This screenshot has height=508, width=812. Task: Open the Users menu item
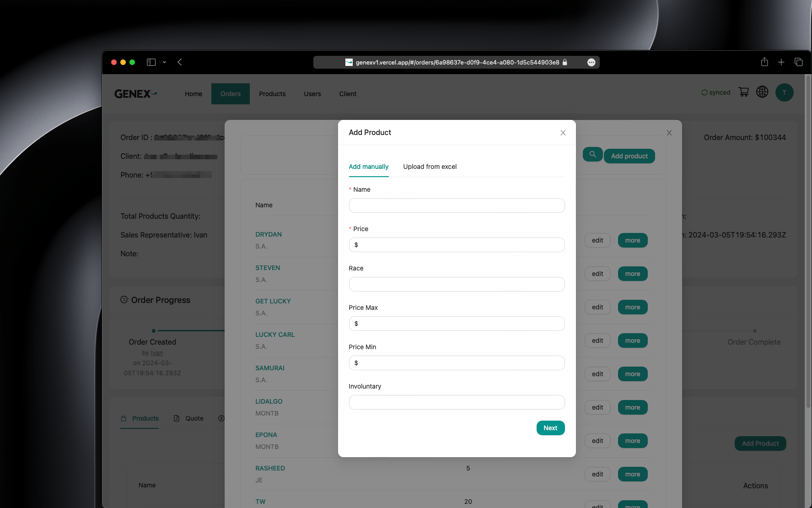point(312,94)
